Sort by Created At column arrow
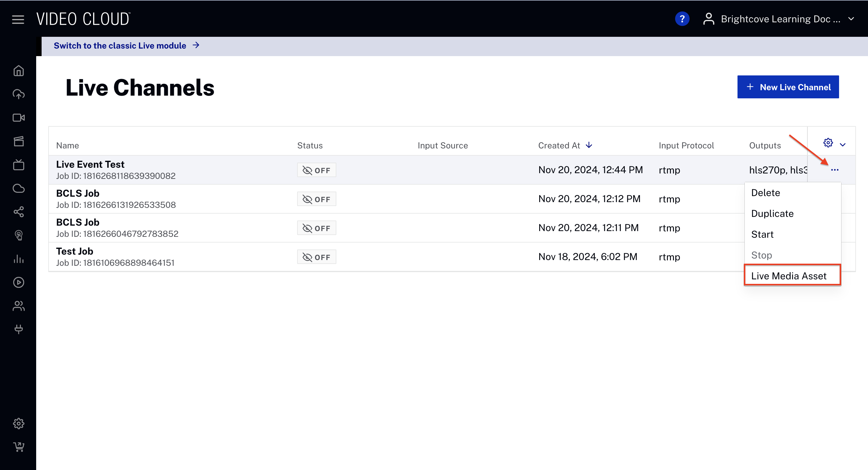The width and height of the screenshot is (868, 470). coord(589,145)
